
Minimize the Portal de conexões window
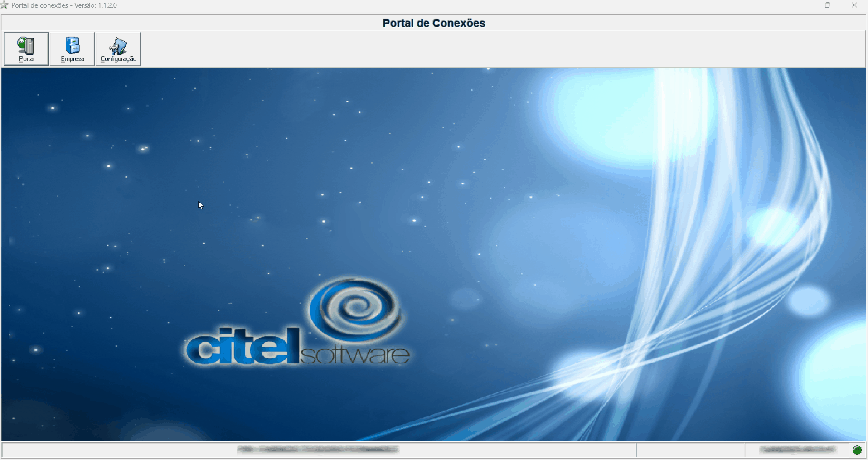(x=801, y=5)
